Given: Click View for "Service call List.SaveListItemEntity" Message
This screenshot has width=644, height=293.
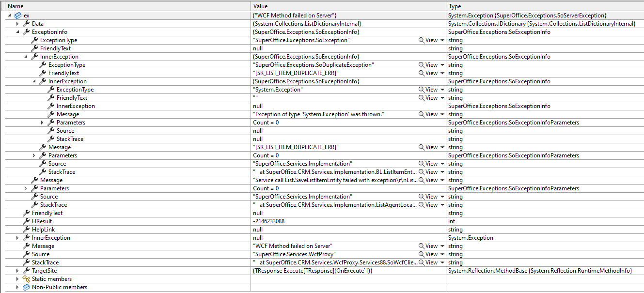Looking at the screenshot, I should (x=431, y=180).
